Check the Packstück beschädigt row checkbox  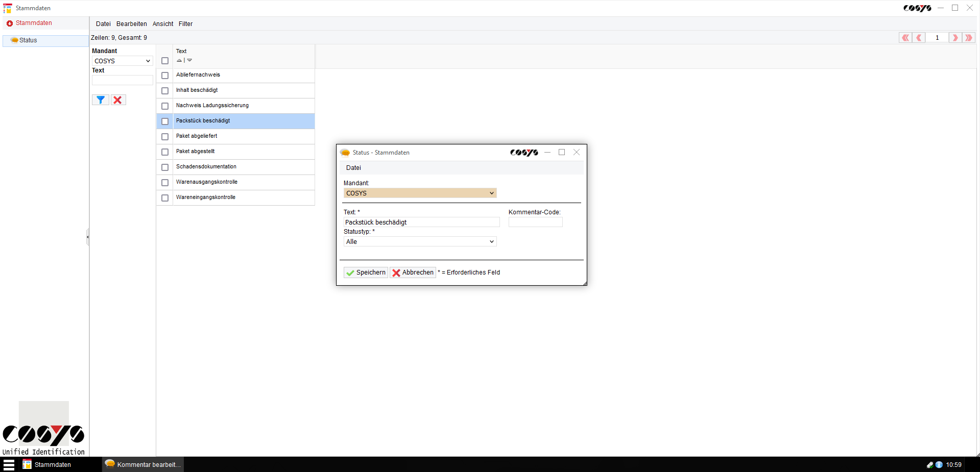coord(165,121)
